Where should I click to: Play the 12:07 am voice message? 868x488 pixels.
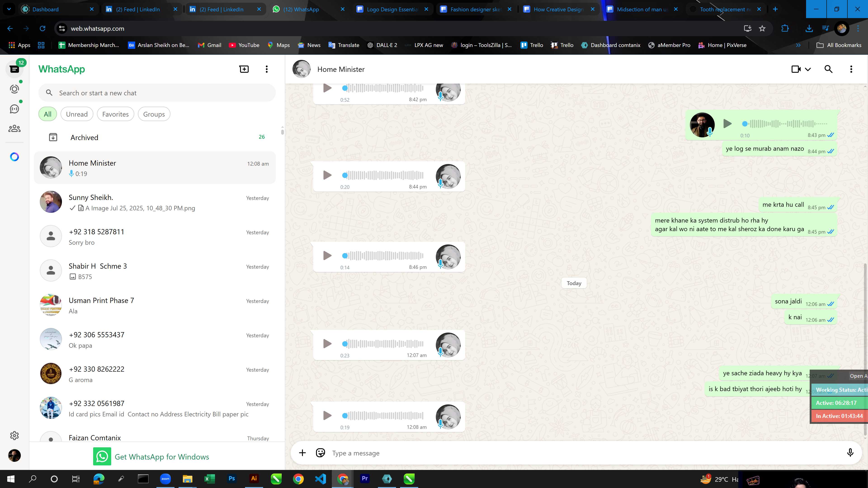(327, 343)
